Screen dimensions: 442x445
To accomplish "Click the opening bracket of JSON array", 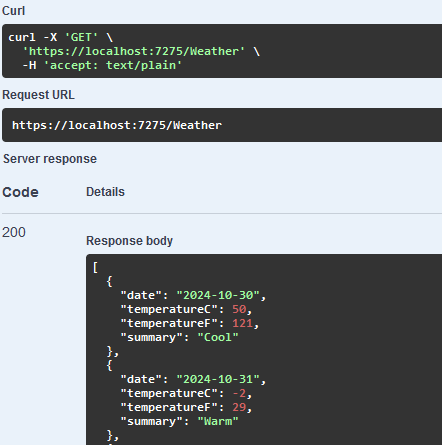I will coord(95,267).
